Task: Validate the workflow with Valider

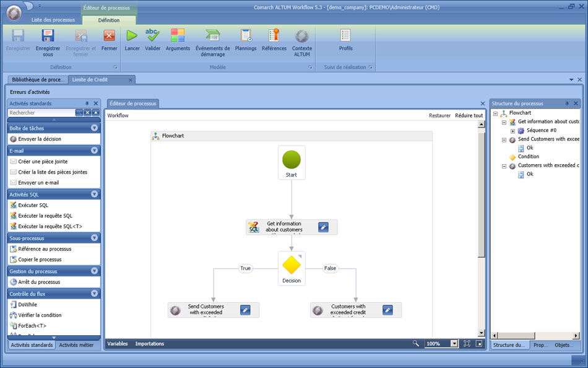Action: point(153,40)
